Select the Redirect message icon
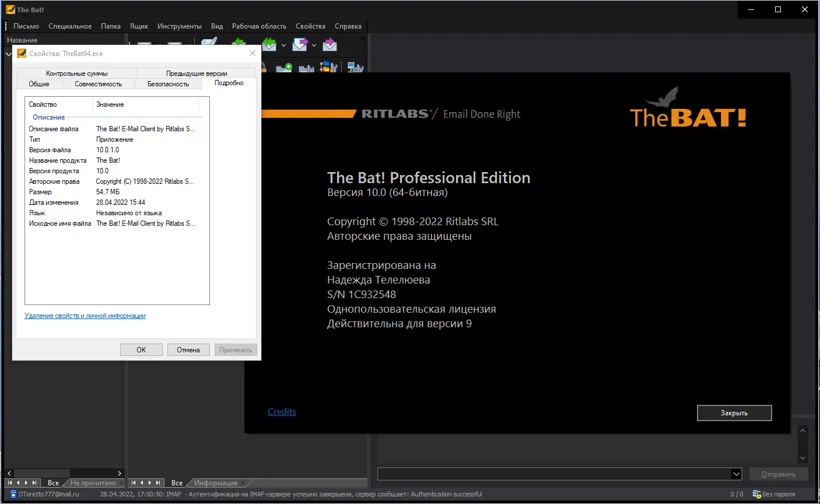The image size is (820, 504). tap(330, 43)
